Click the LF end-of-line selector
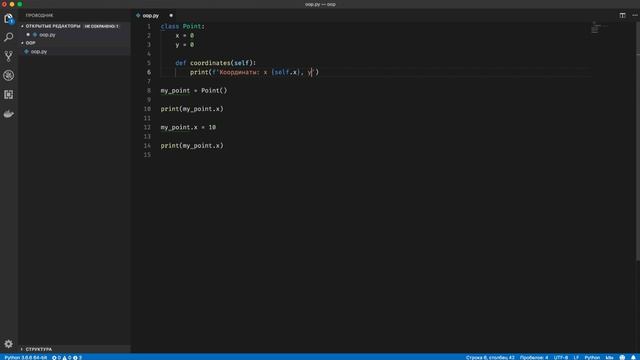 pyautogui.click(x=576, y=357)
